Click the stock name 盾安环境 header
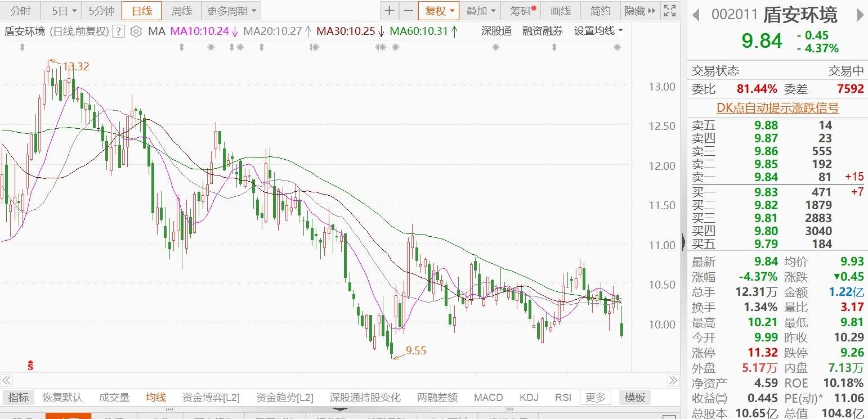 tap(800, 15)
